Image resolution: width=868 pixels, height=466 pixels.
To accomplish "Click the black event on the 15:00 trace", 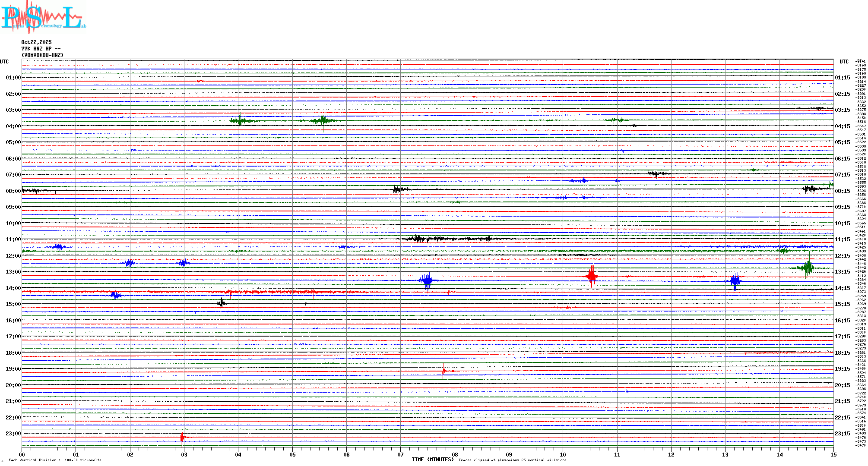I will point(222,303).
